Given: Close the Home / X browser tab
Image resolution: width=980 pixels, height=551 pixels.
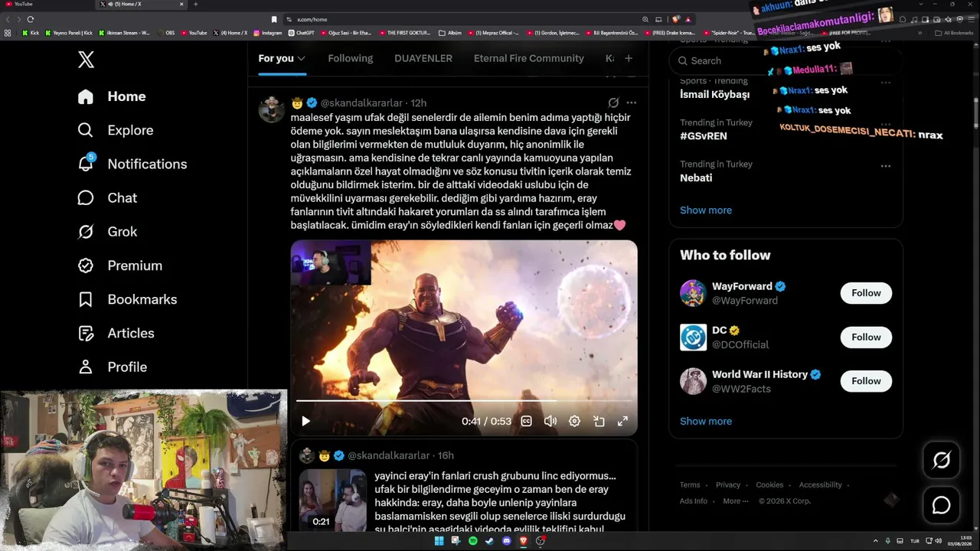Looking at the screenshot, I should click(181, 5).
